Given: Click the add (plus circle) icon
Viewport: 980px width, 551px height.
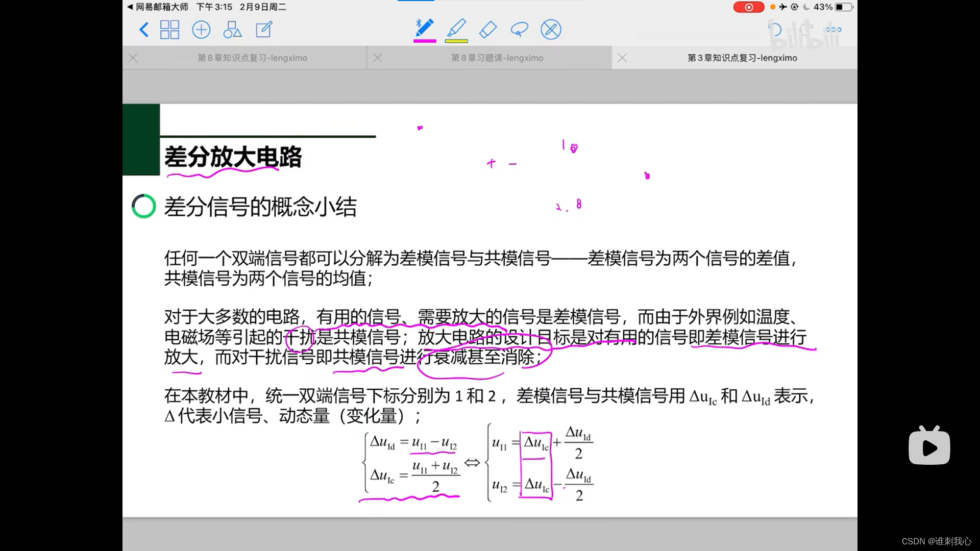Looking at the screenshot, I should [x=201, y=30].
